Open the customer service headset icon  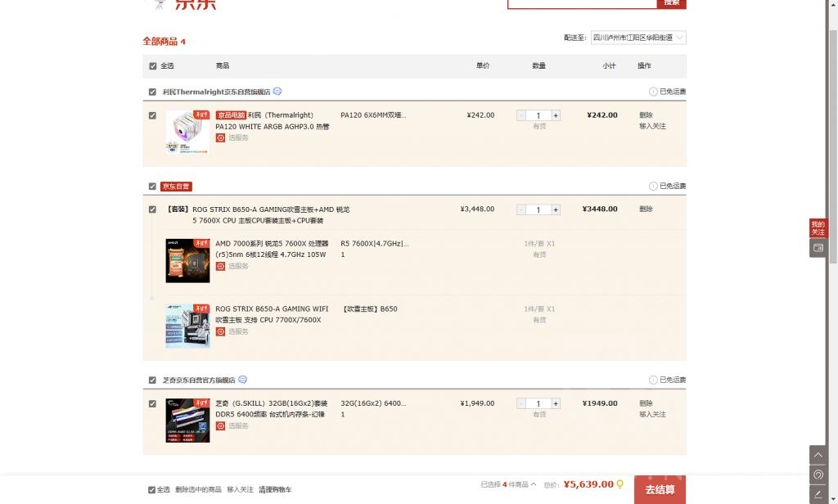818,475
